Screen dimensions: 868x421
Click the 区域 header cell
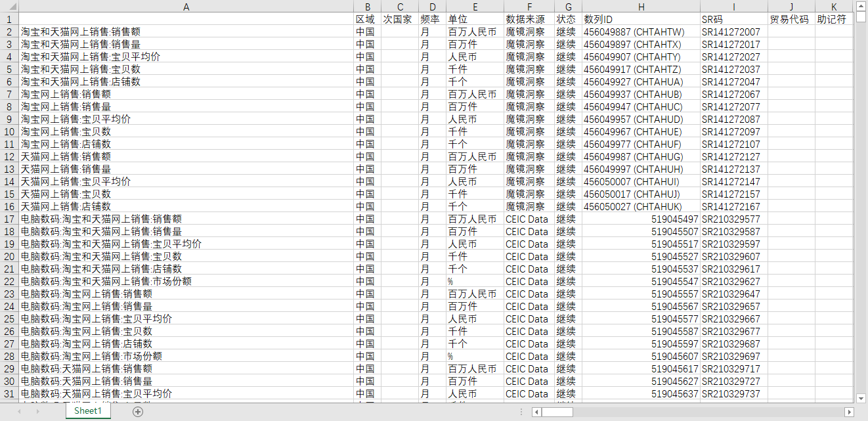pos(367,19)
